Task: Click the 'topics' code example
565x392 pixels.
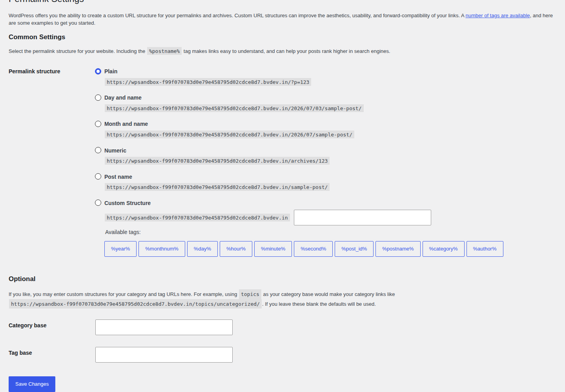Action: pyautogui.click(x=250, y=294)
